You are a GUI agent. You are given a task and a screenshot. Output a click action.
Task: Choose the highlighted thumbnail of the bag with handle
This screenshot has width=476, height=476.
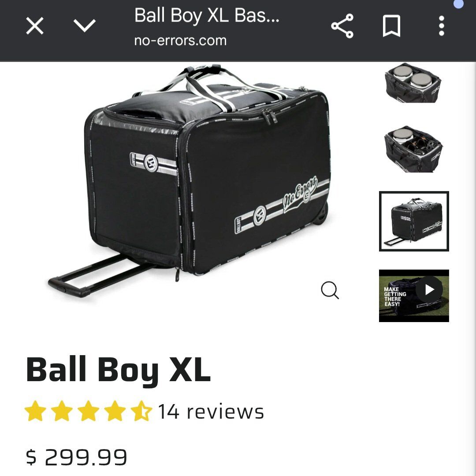pos(414,221)
